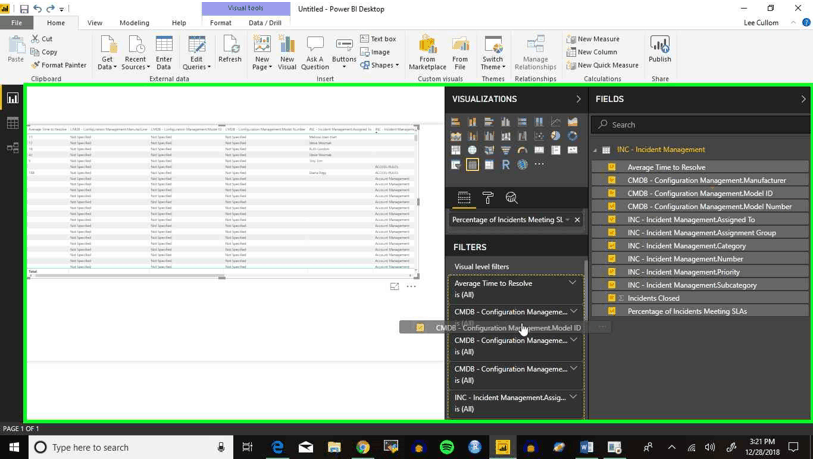The width and height of the screenshot is (816, 460).
Task: Open the File menu
Action: [17, 23]
